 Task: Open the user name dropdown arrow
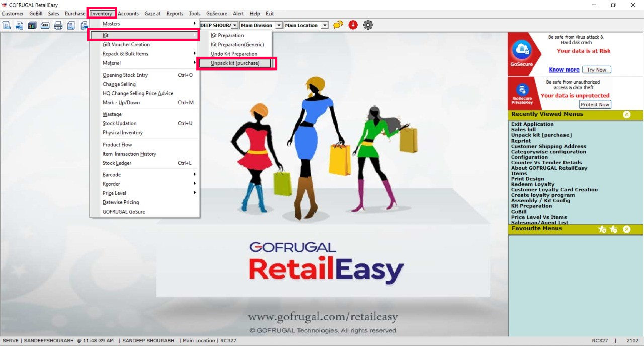tap(234, 25)
